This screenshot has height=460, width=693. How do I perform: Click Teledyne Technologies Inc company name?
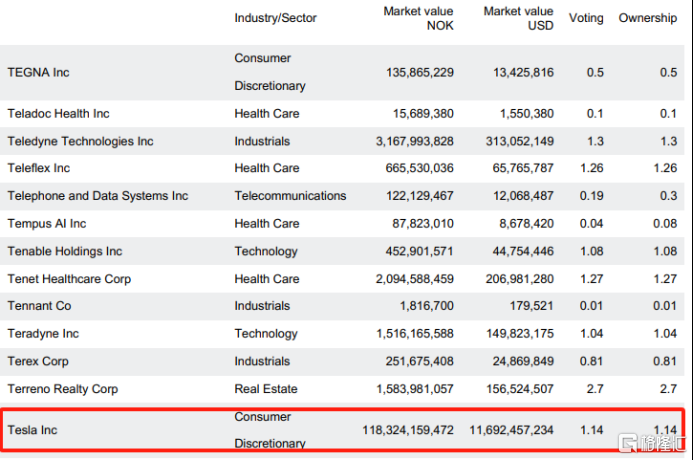(80, 141)
